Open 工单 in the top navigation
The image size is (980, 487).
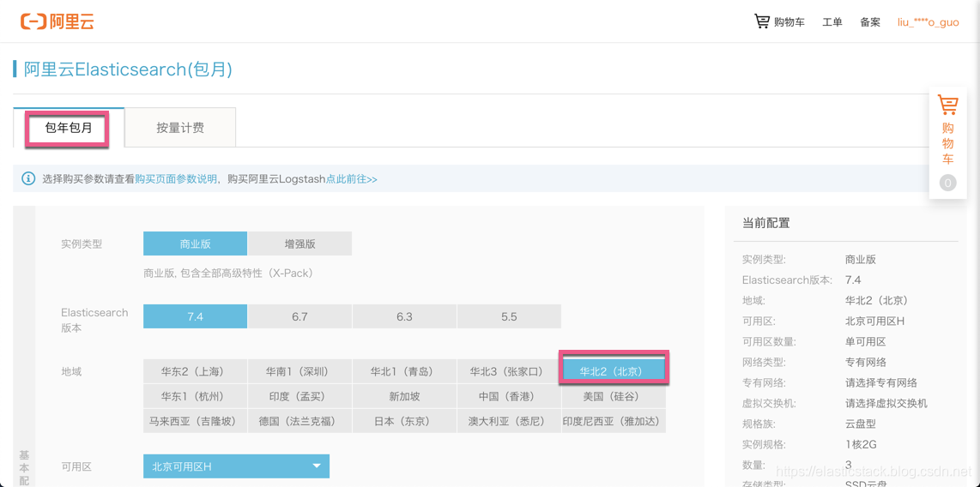click(x=832, y=22)
